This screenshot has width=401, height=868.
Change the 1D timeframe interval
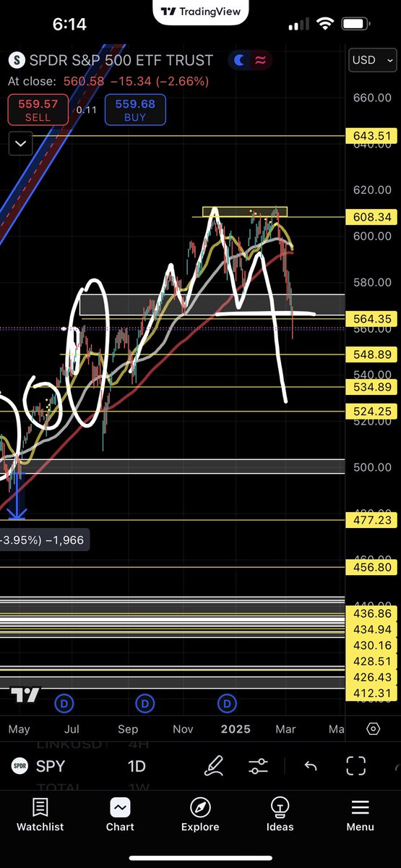pyautogui.click(x=137, y=766)
